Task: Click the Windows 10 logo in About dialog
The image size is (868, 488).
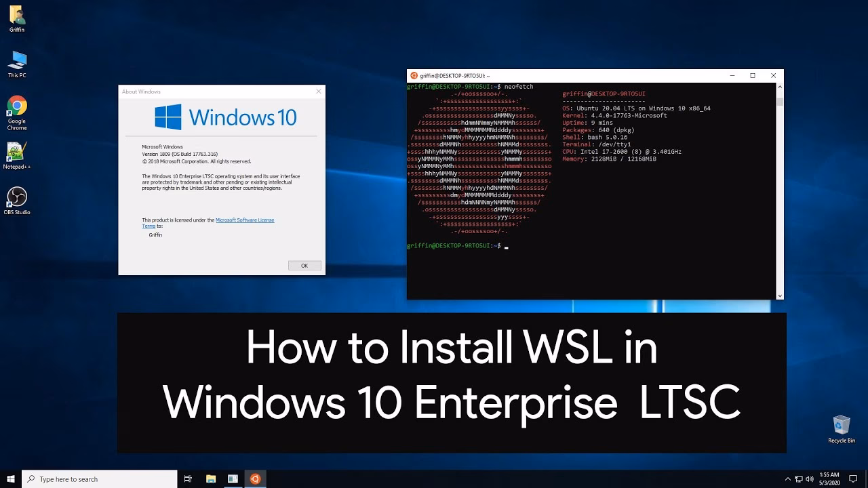Action: [226, 117]
